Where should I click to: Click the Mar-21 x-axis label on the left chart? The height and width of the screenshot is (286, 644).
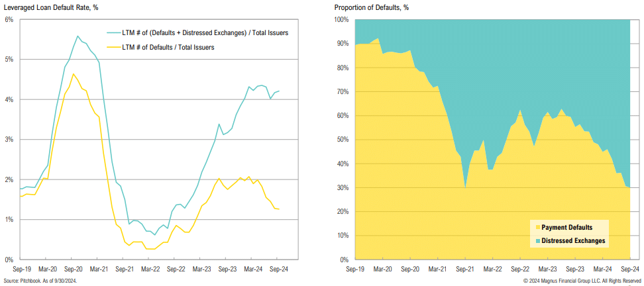pyautogui.click(x=99, y=269)
